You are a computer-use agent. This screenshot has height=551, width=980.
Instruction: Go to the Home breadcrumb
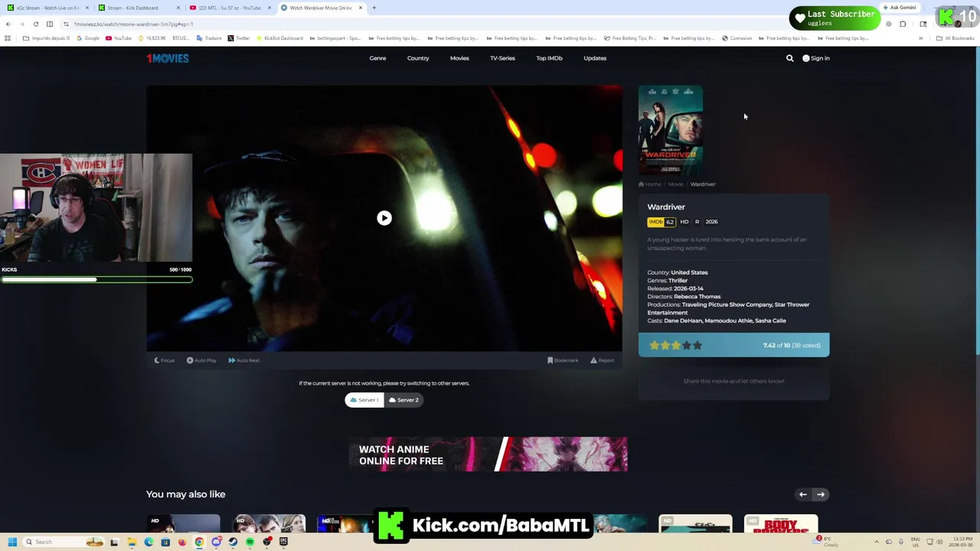coord(650,184)
